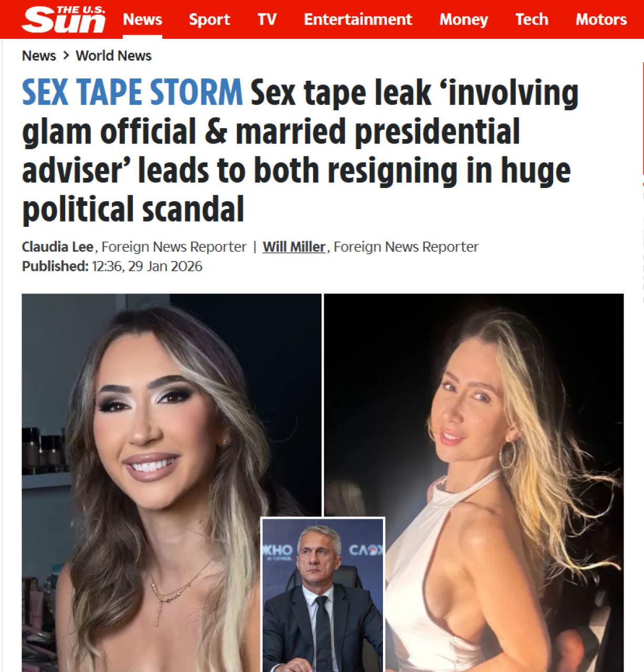Go to the Motors section

(601, 19)
